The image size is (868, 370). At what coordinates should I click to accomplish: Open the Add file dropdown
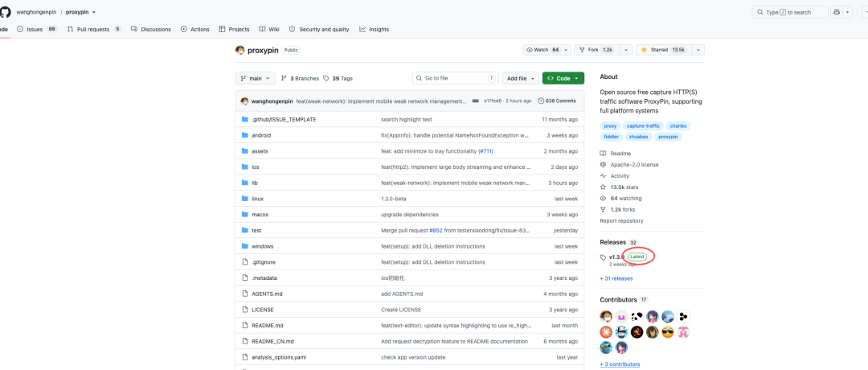(520, 79)
